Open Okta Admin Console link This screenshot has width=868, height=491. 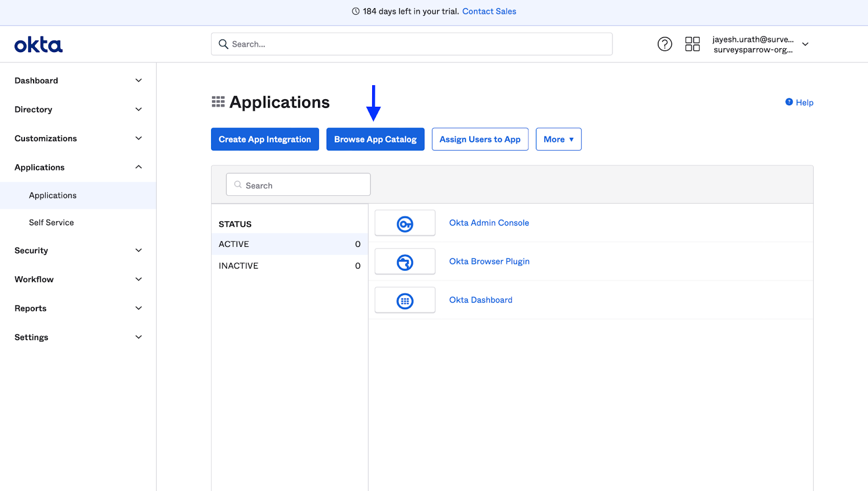pos(489,223)
